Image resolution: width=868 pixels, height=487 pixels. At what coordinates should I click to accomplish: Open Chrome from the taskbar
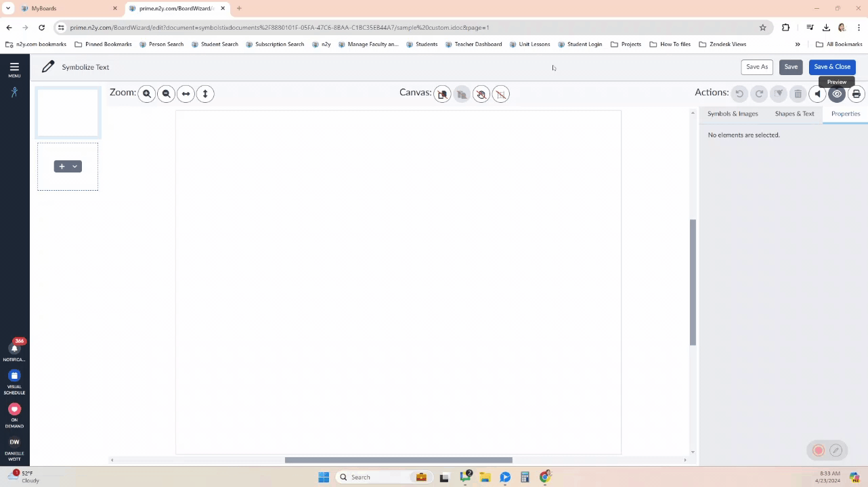coord(545,477)
